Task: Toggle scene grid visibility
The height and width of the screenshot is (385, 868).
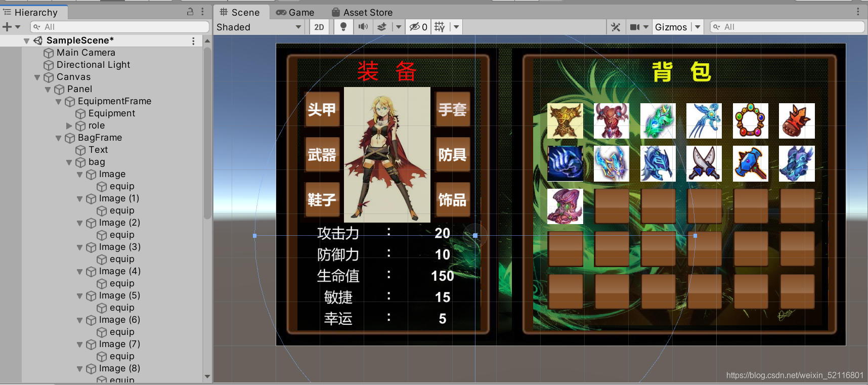Action: pyautogui.click(x=440, y=27)
